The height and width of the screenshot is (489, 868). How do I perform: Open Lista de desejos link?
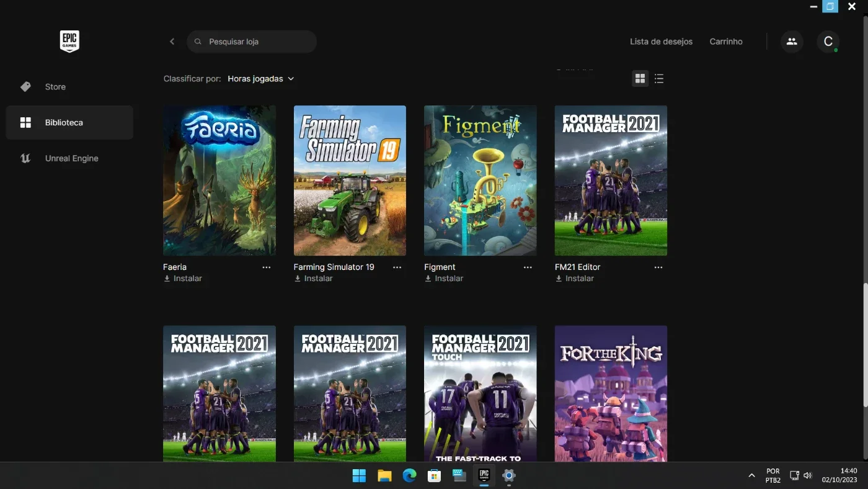[661, 42]
